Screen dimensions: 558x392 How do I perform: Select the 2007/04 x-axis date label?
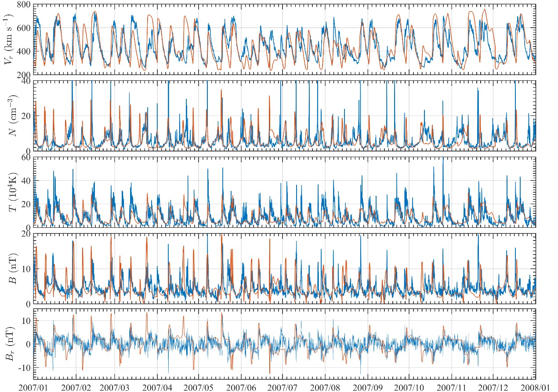click(x=156, y=387)
